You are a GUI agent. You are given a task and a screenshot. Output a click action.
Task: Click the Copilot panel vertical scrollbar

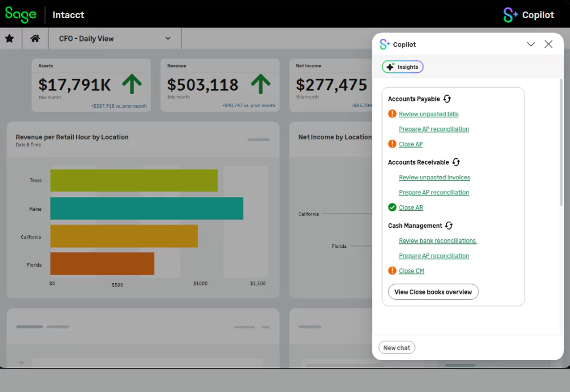pos(561,142)
